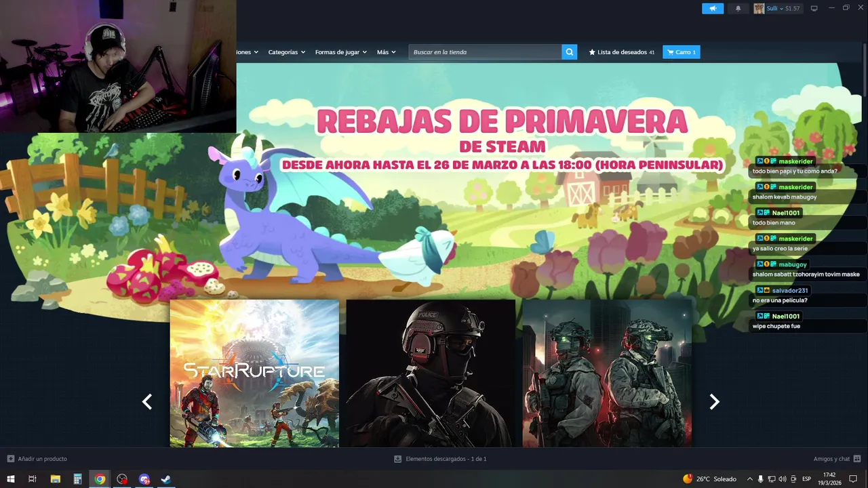Click chat message 'todo bien mano'
This screenshot has width=868, height=488.
tap(774, 223)
